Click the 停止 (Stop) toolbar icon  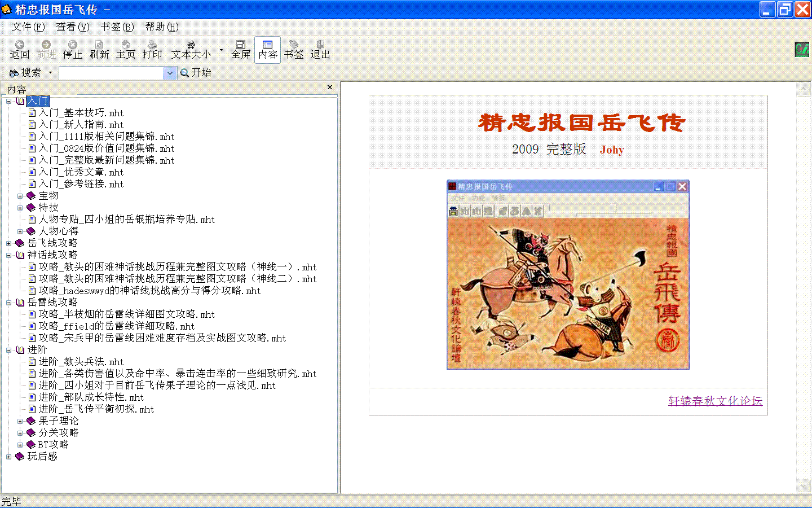[73, 50]
